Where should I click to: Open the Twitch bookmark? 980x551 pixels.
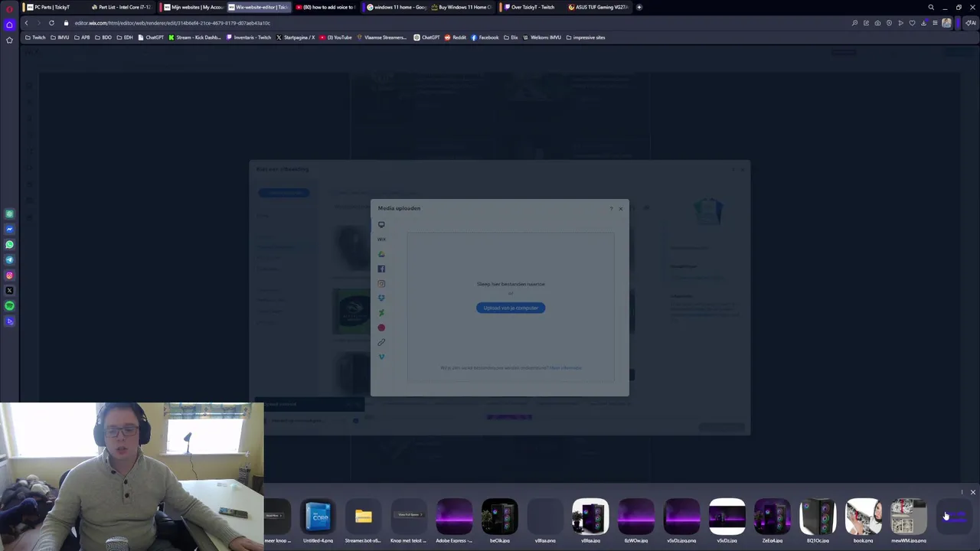(x=35, y=37)
